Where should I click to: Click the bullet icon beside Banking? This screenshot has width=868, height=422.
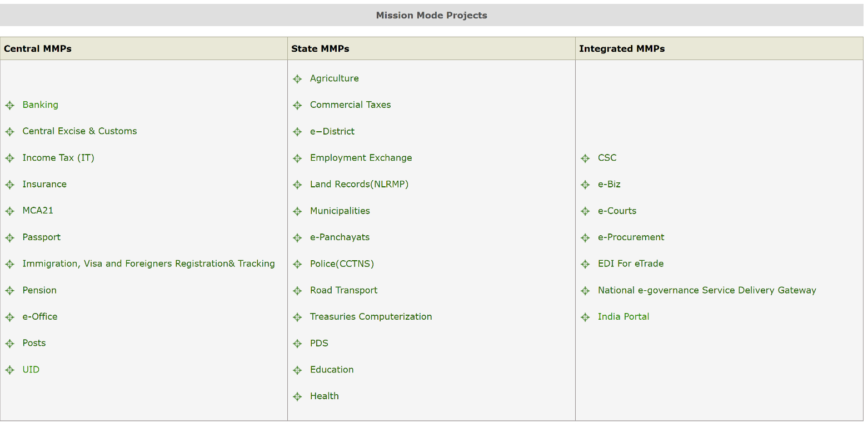(9, 105)
